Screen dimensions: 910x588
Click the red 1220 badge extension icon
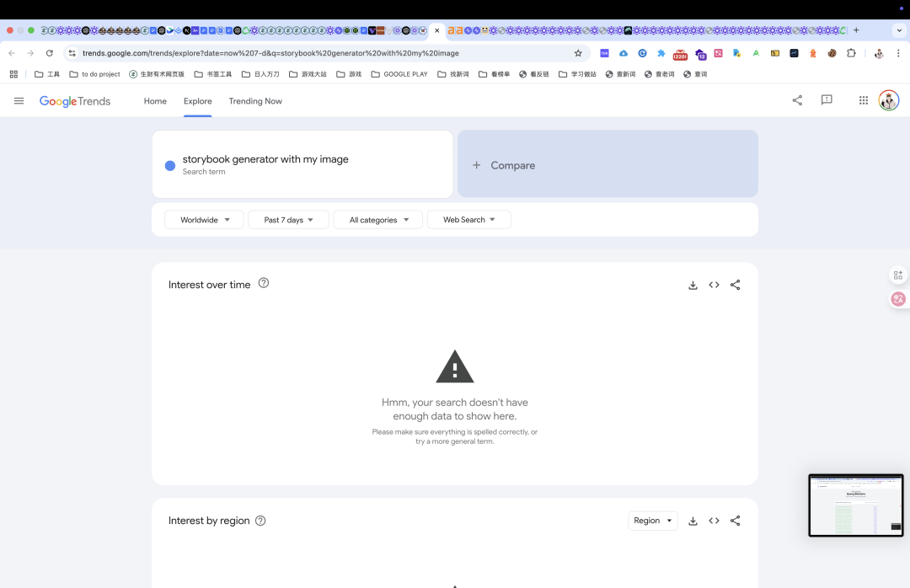point(680,55)
